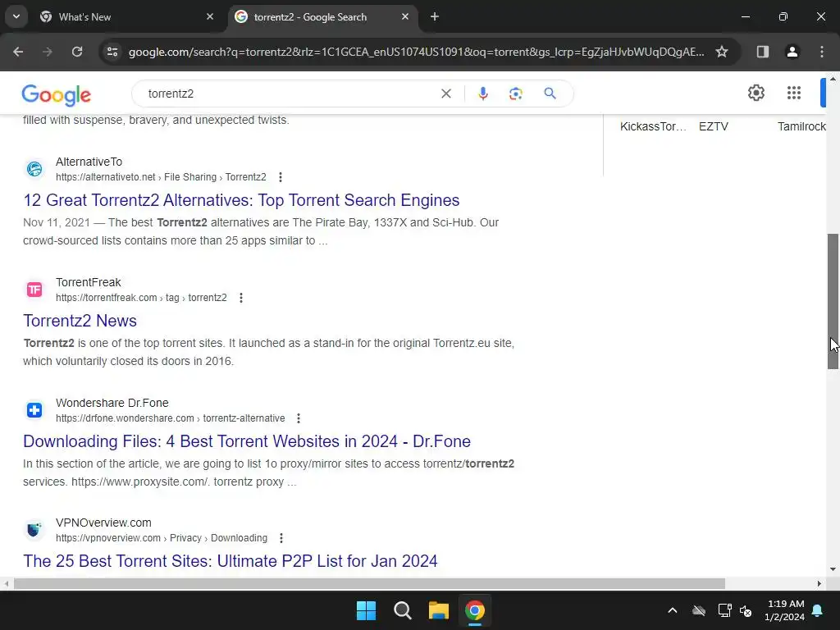Screen dimensions: 840x630
Task: Click the AlternativeTo favicon
Action: click(x=34, y=169)
